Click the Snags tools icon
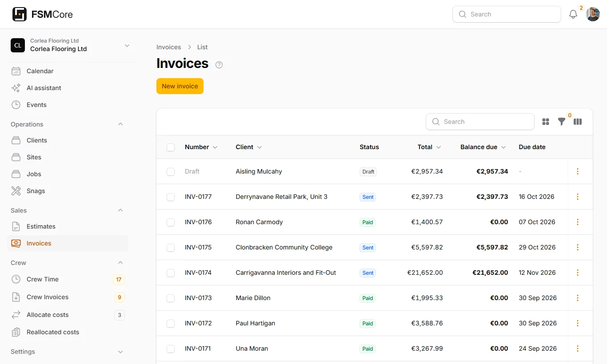Image resolution: width=607 pixels, height=364 pixels. 16,191
